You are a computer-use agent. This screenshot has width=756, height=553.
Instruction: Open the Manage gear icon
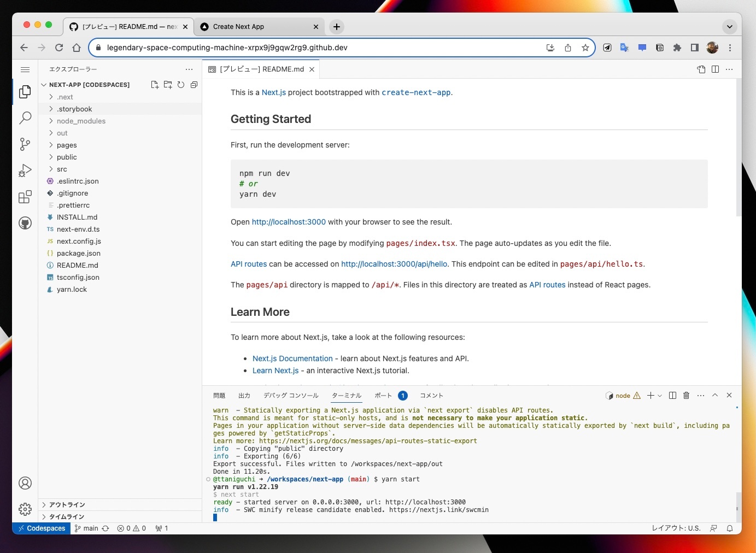[25, 509]
